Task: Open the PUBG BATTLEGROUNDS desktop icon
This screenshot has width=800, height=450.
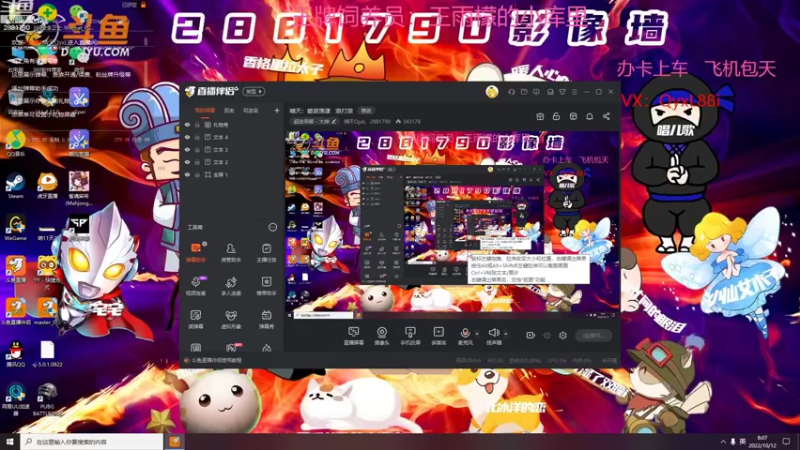Action: tap(47, 399)
